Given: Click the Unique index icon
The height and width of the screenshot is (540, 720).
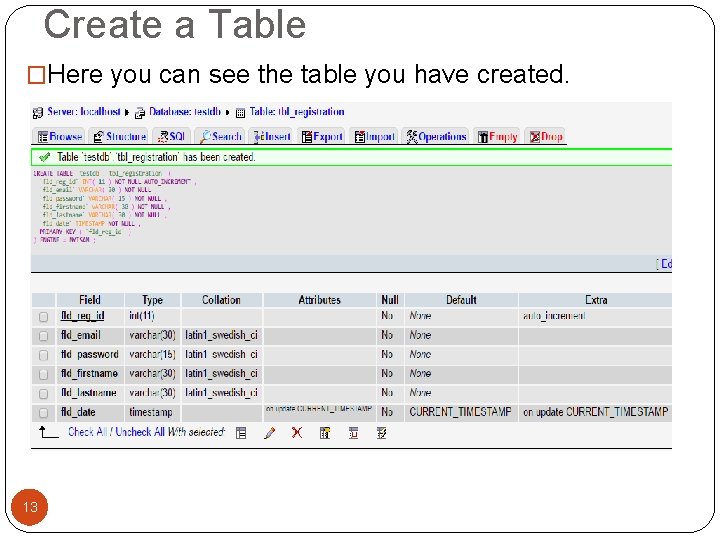Looking at the screenshot, I should [353, 433].
